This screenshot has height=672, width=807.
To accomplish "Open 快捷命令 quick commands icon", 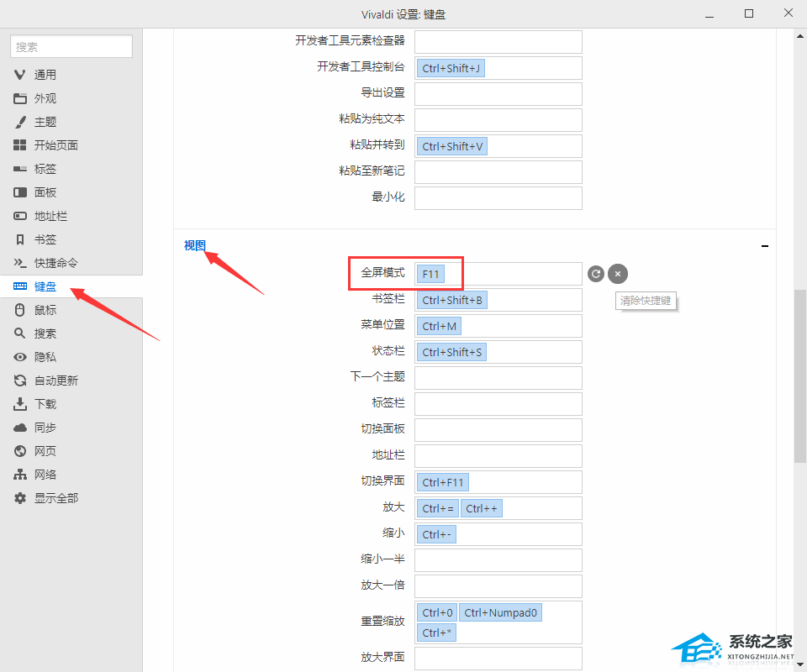I will click(20, 263).
